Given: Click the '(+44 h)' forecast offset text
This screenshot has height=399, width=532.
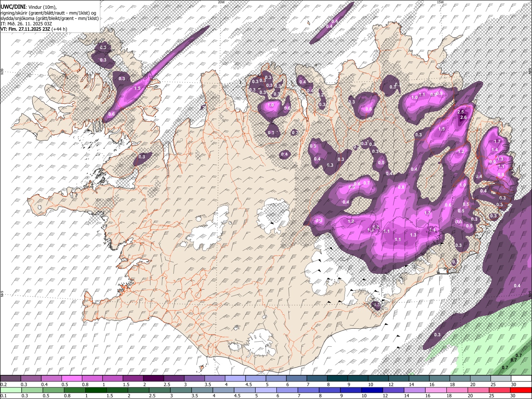Looking at the screenshot, I should point(59,29).
